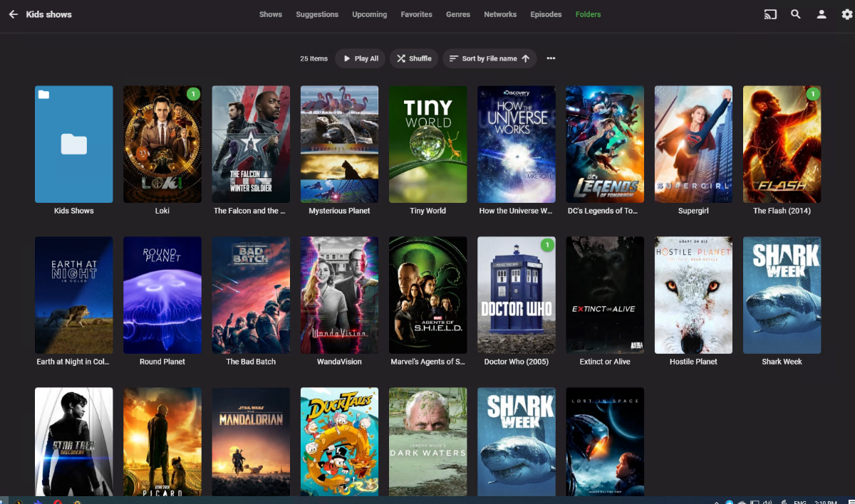Open the Lost in Space poster
Viewport: 855px width, 504px height.
click(605, 441)
